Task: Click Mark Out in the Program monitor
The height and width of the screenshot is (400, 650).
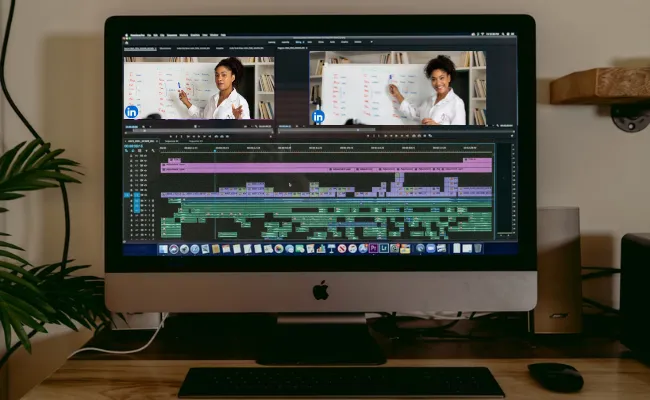Action: click(x=379, y=136)
